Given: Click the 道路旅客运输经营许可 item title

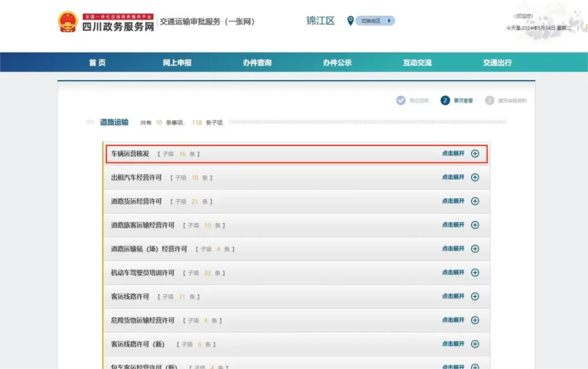Looking at the screenshot, I should point(143,225).
